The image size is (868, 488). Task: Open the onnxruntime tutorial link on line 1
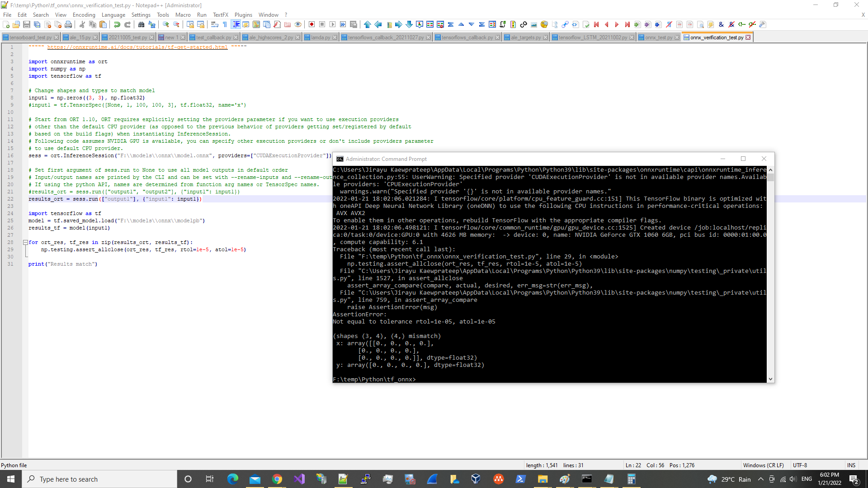tap(137, 47)
